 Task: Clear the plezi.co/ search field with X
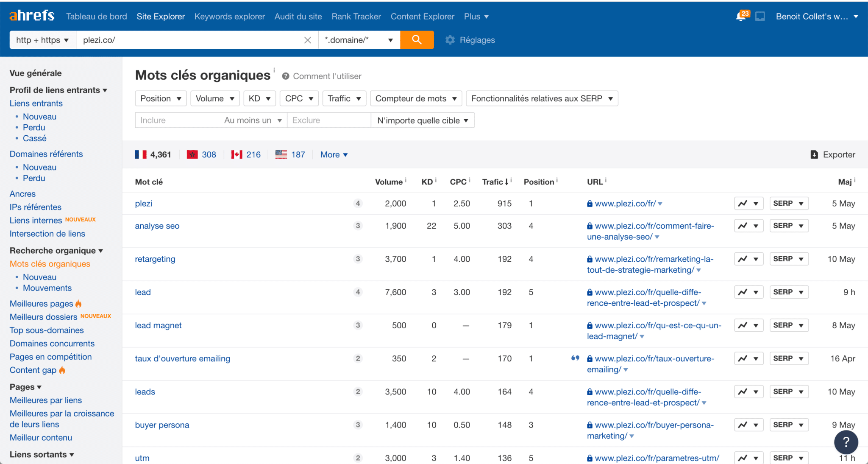click(308, 40)
